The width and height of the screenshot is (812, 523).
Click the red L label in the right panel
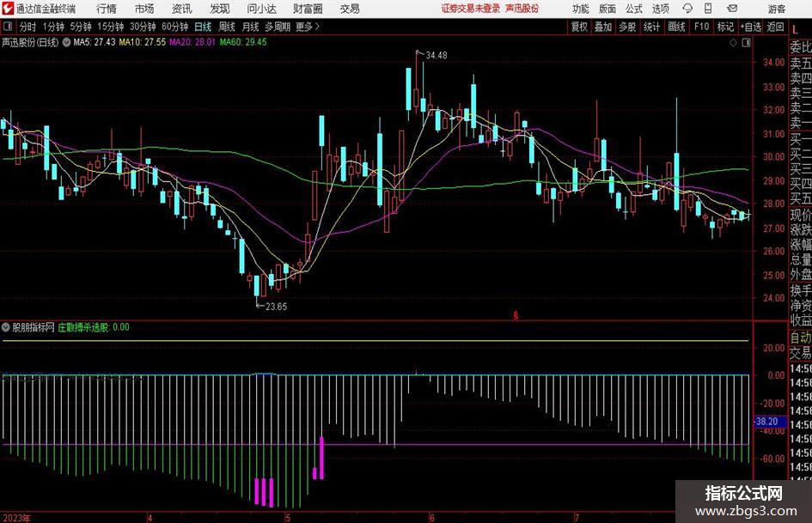[x=795, y=29]
